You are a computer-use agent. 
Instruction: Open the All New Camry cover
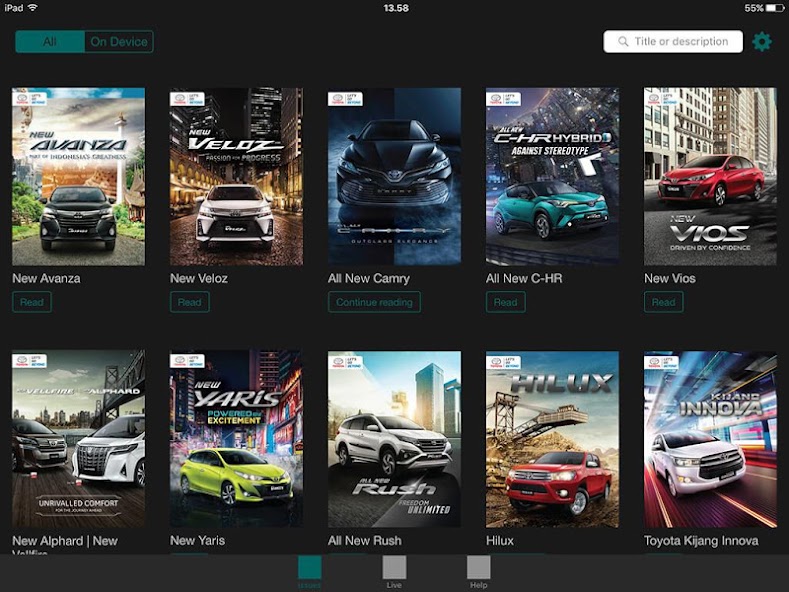point(394,176)
